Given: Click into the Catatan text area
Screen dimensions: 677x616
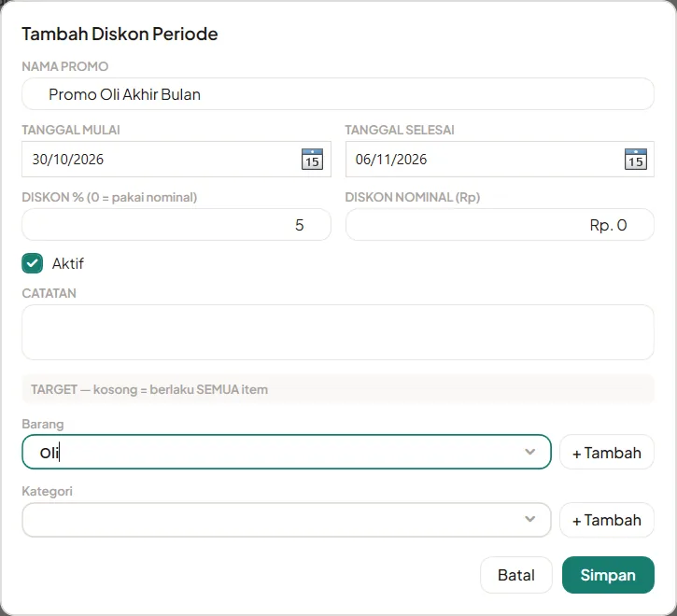Looking at the screenshot, I should (338, 332).
